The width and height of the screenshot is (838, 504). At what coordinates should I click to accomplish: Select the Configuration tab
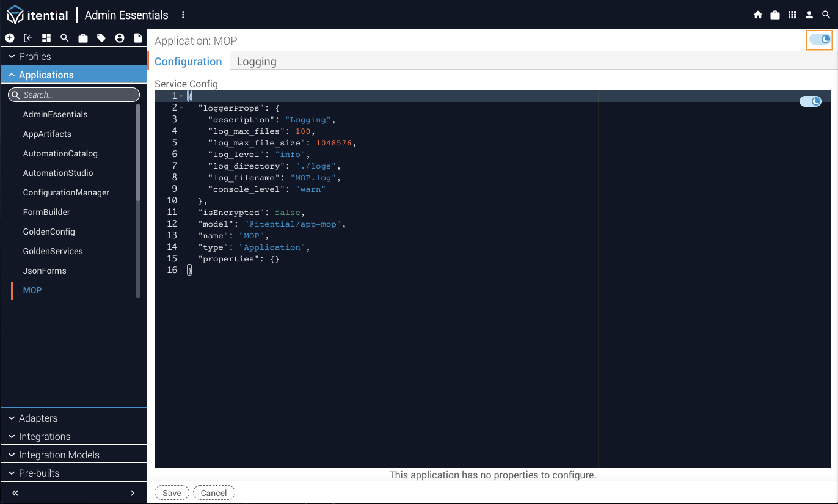188,62
